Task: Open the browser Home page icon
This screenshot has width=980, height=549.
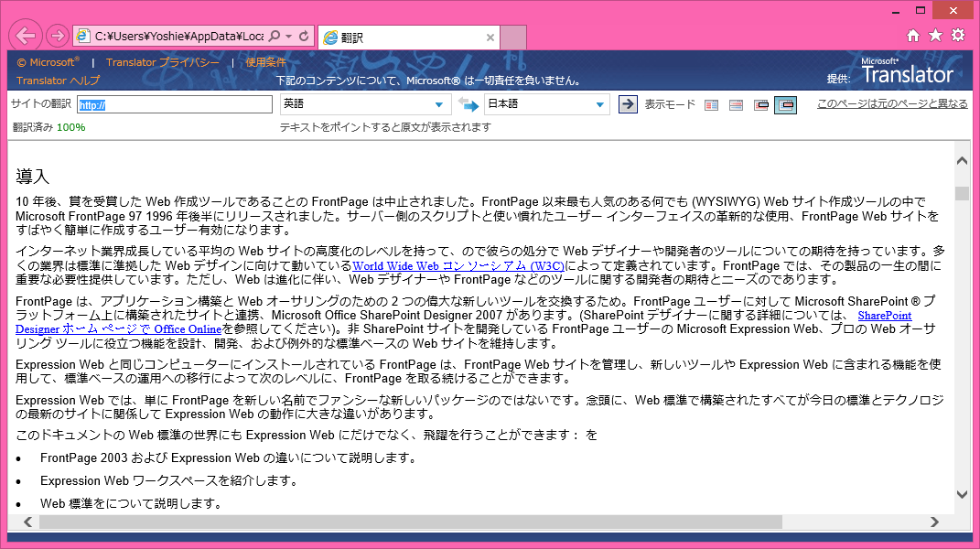Action: (x=913, y=36)
